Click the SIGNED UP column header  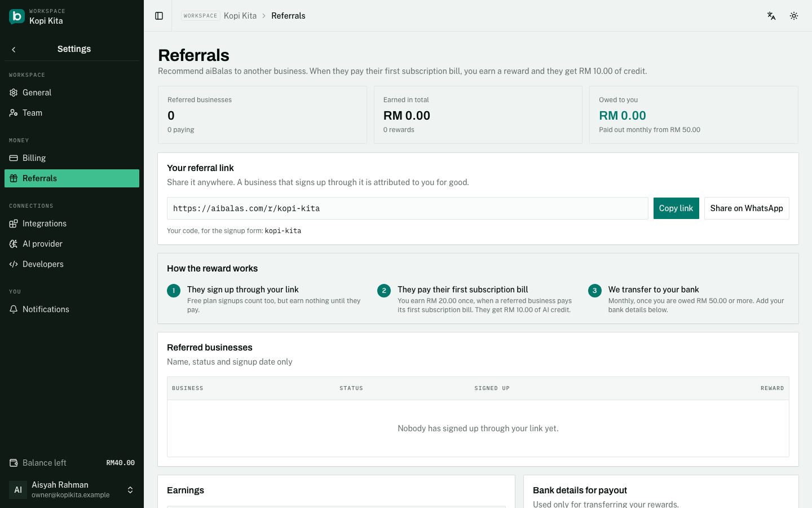pyautogui.click(x=492, y=388)
